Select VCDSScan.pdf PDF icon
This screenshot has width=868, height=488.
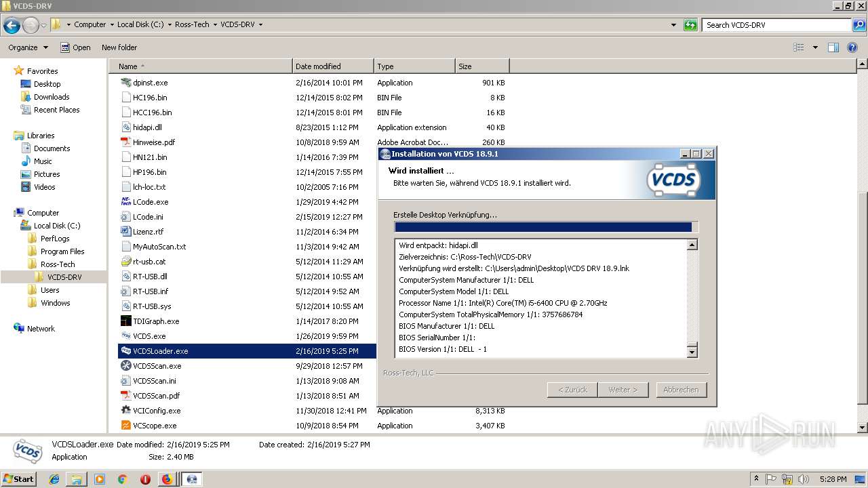pos(125,396)
